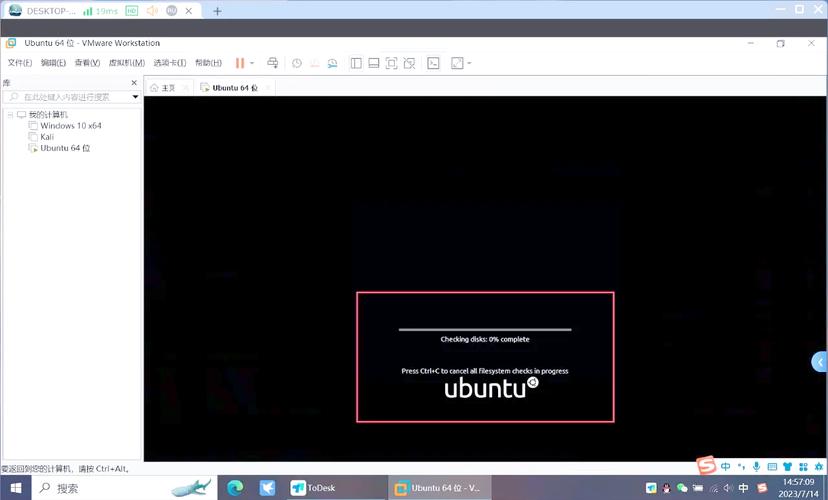Click the WeChat tray icon
This screenshot has width=828, height=500.
pos(682,488)
